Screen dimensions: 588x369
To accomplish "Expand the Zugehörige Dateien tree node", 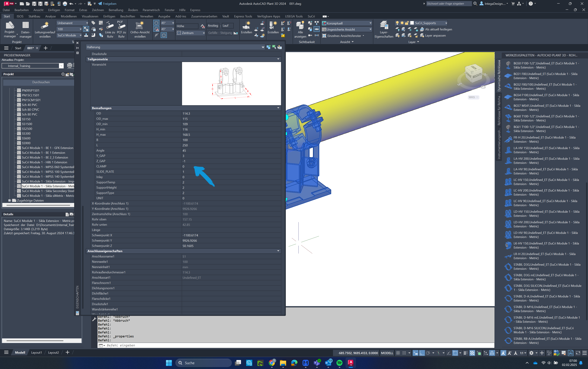I will tap(10, 201).
